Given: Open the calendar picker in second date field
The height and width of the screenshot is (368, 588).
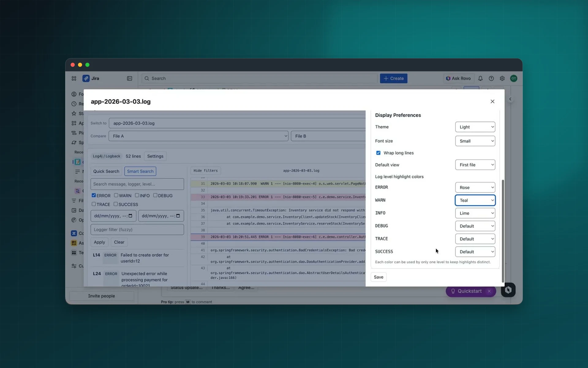Looking at the screenshot, I should pos(178,216).
